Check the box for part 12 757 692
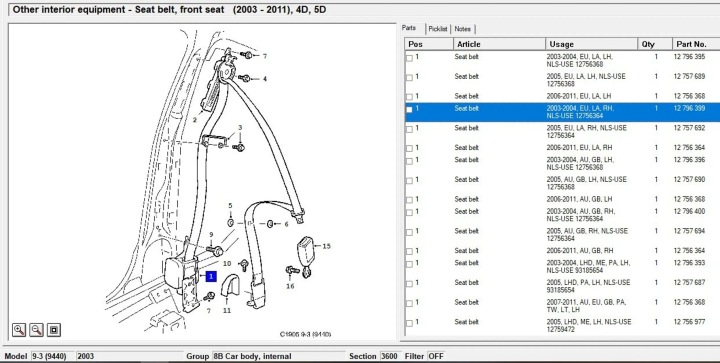720x363 pixels. pyautogui.click(x=409, y=130)
